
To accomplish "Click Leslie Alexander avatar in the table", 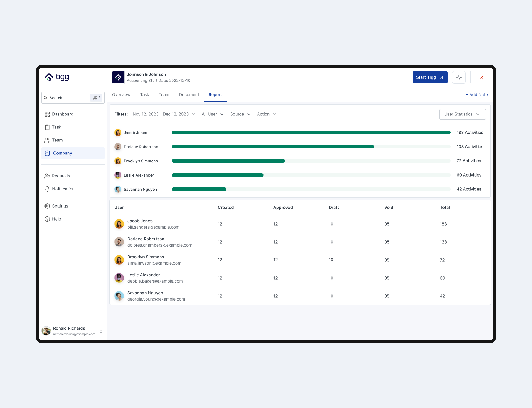I will point(119,278).
